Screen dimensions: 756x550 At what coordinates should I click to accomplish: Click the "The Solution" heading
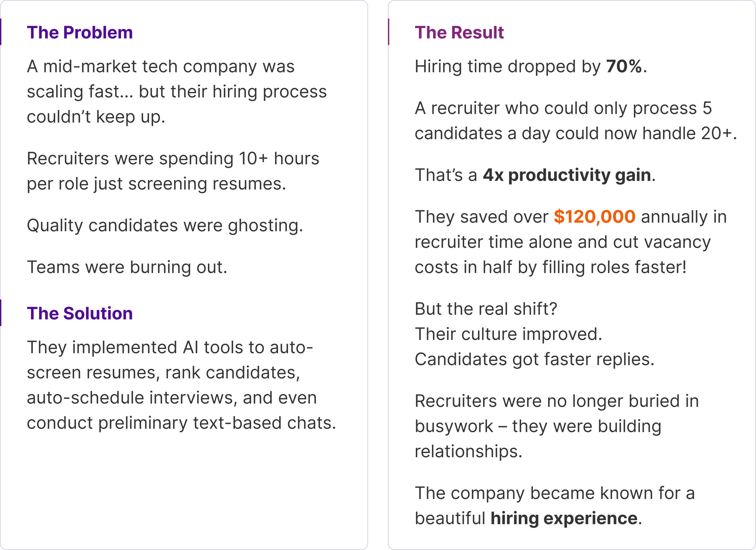(80, 313)
